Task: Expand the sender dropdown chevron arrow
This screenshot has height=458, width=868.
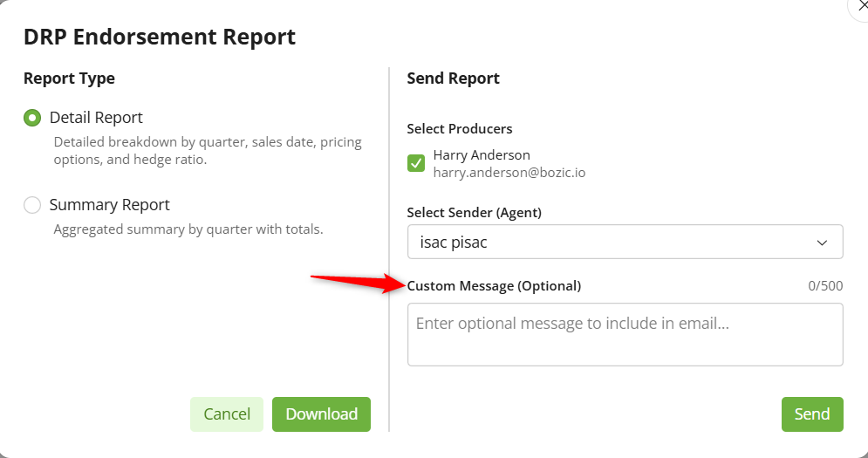Action: [822, 243]
